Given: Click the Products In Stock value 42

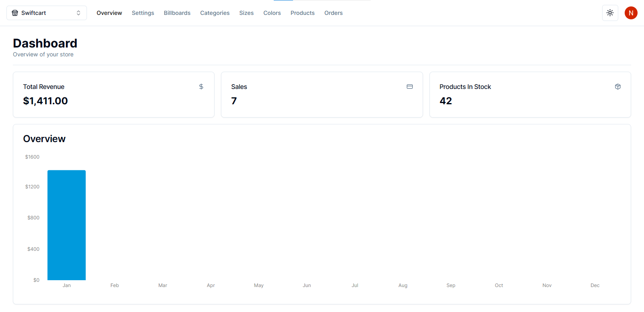Looking at the screenshot, I should tap(446, 101).
